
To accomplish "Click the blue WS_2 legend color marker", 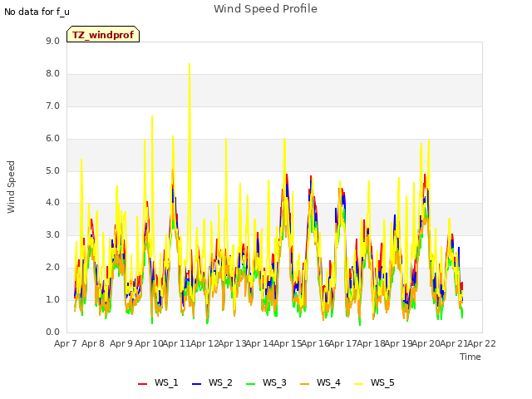I will coord(196,384).
